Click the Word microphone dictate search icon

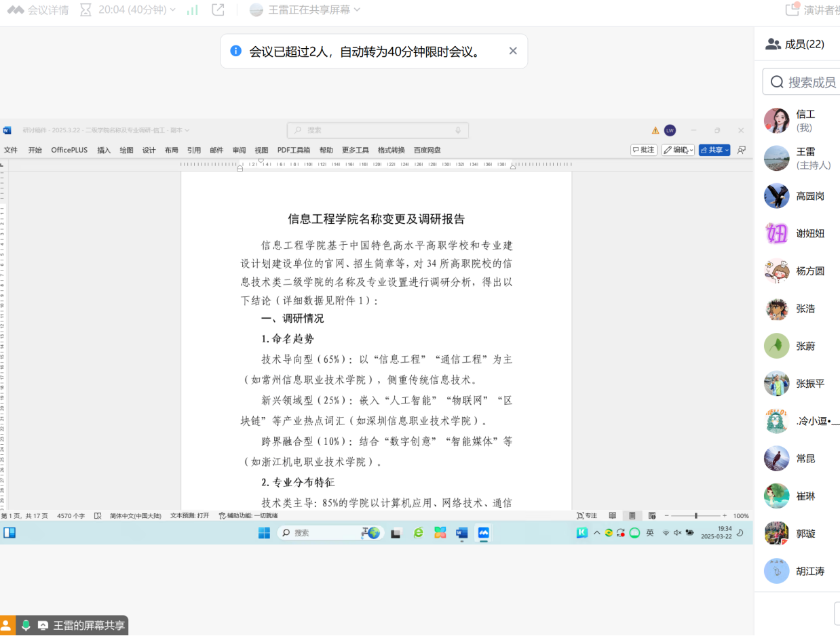[458, 130]
